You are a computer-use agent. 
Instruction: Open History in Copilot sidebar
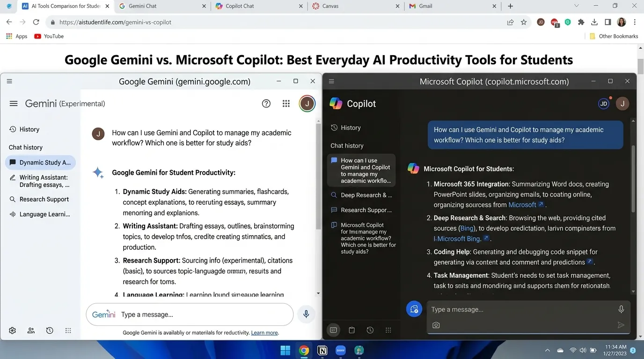pyautogui.click(x=345, y=128)
